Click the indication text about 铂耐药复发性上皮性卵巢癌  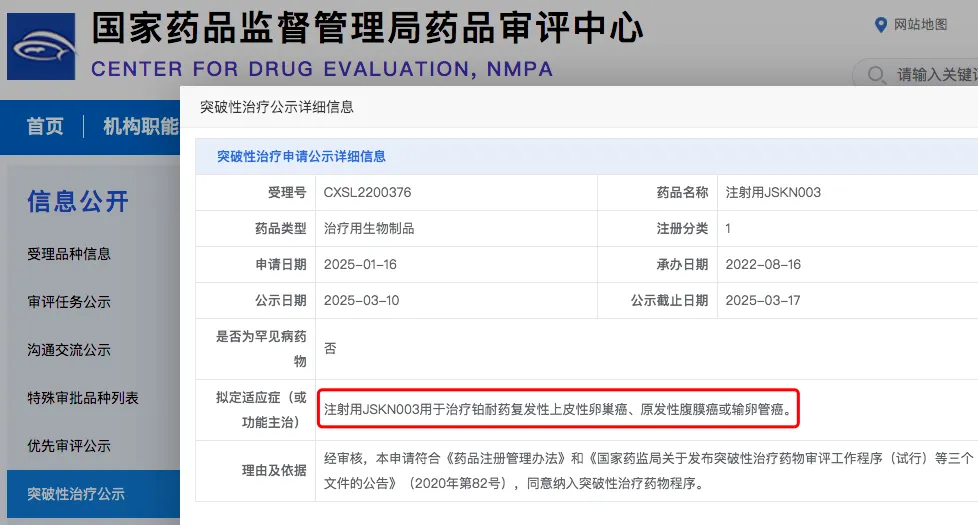tap(558, 409)
